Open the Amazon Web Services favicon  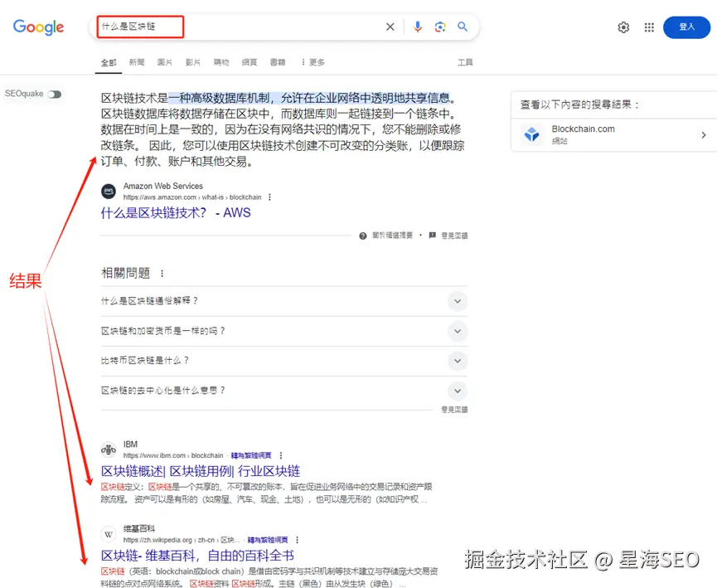click(109, 192)
